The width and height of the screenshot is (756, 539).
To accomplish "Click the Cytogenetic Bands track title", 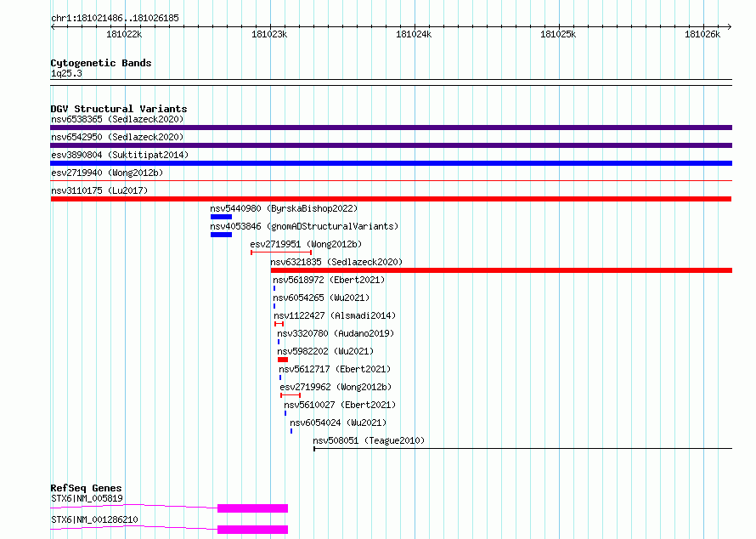I will tap(101, 63).
